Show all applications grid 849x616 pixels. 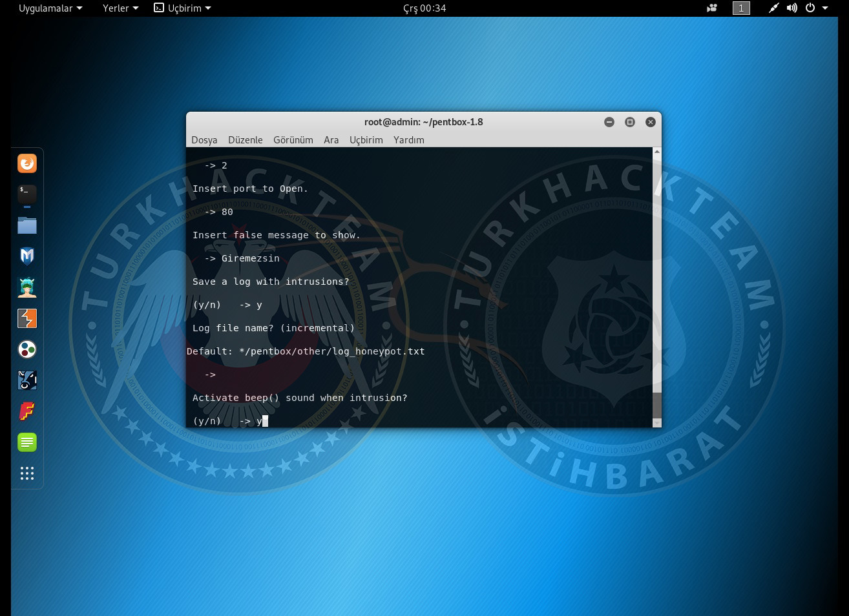27,473
